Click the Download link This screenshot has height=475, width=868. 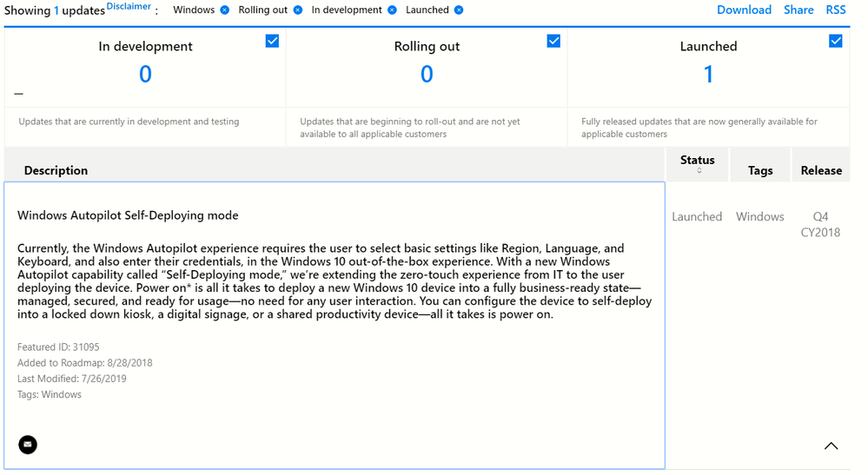744,10
